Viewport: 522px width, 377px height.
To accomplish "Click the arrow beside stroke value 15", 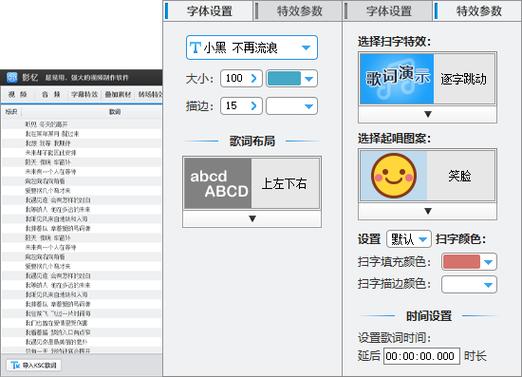I will pyautogui.click(x=254, y=106).
